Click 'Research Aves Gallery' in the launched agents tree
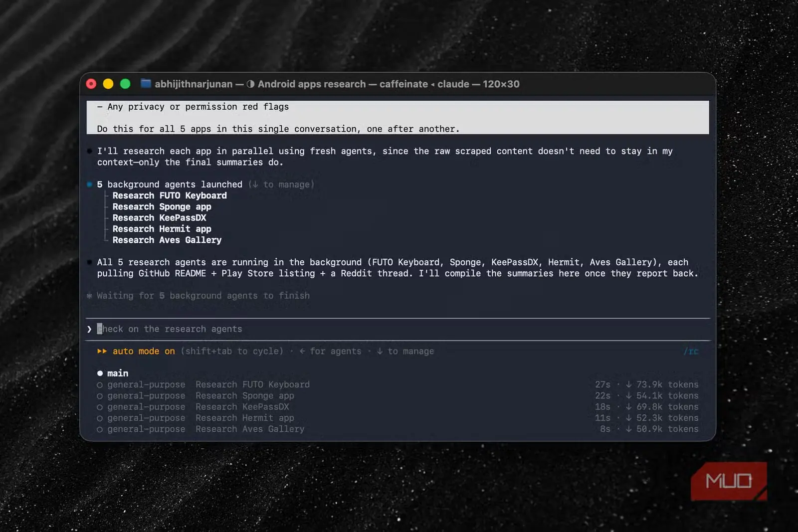Image resolution: width=798 pixels, height=532 pixels. click(167, 240)
